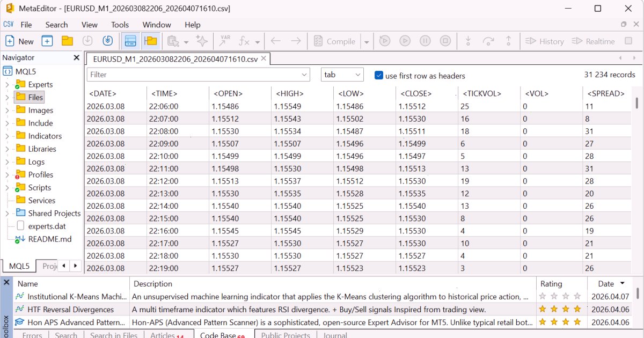Screen dimensions: 644x338
Task: Expand the Experts folder in Navigator
Action: click(7, 85)
